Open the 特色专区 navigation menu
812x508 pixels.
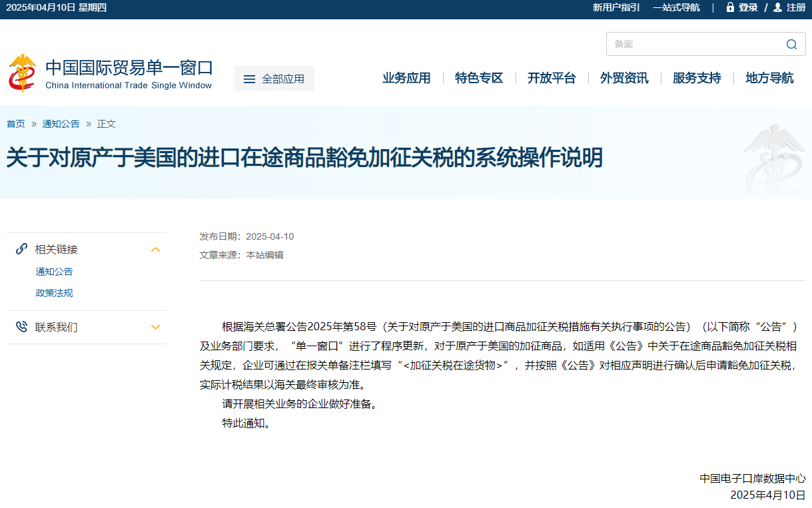(479, 78)
